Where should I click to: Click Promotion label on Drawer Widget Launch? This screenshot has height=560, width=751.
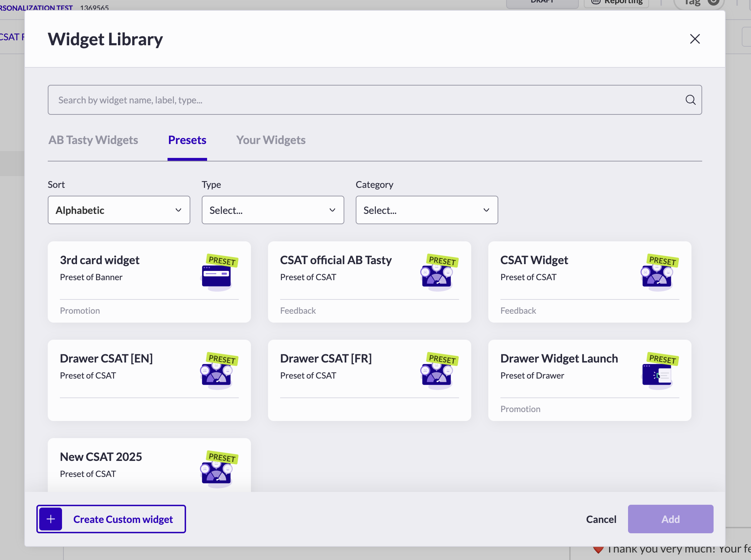tap(520, 409)
